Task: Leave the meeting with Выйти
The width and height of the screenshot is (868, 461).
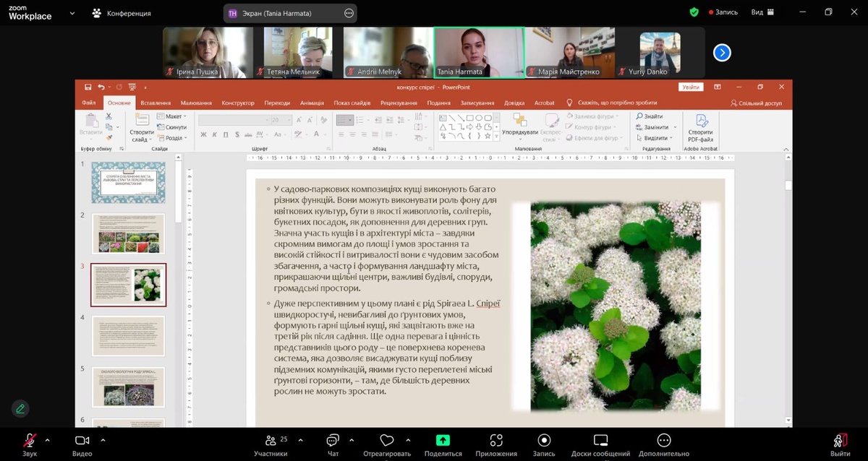Action: [x=841, y=444]
